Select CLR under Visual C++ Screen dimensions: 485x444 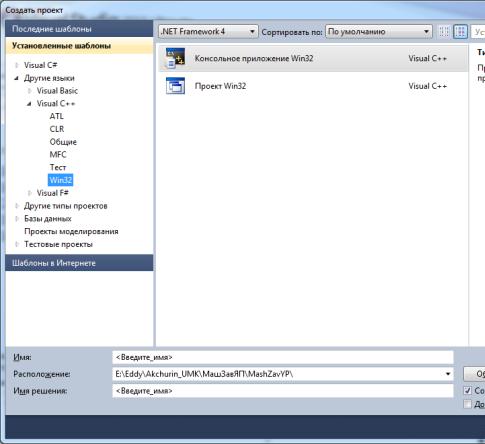click(57, 129)
